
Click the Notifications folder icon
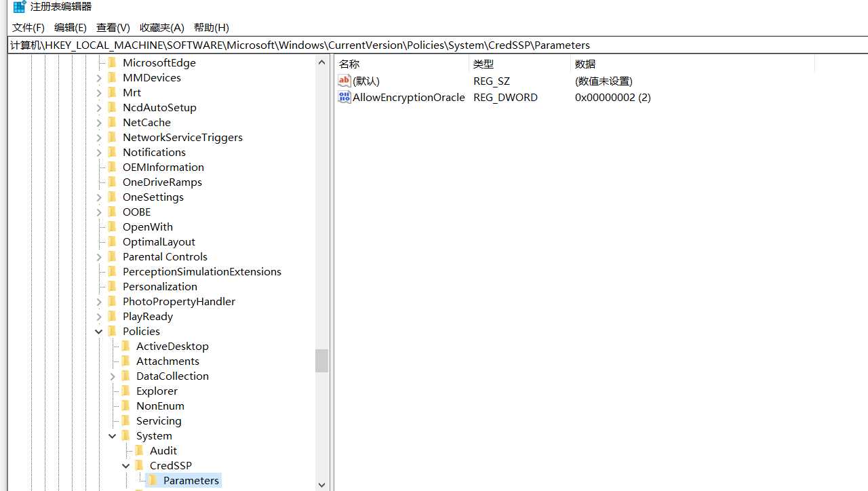tap(113, 152)
